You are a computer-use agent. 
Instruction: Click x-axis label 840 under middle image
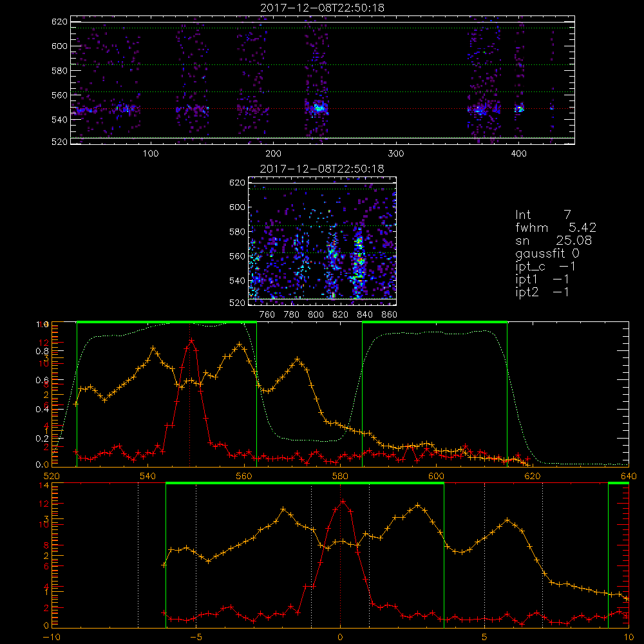click(x=365, y=315)
